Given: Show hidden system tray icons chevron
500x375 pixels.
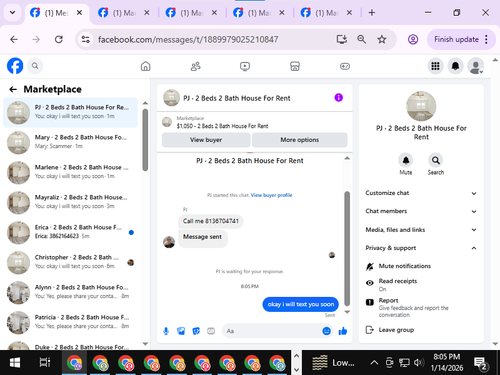Looking at the screenshot, I should [374, 362].
